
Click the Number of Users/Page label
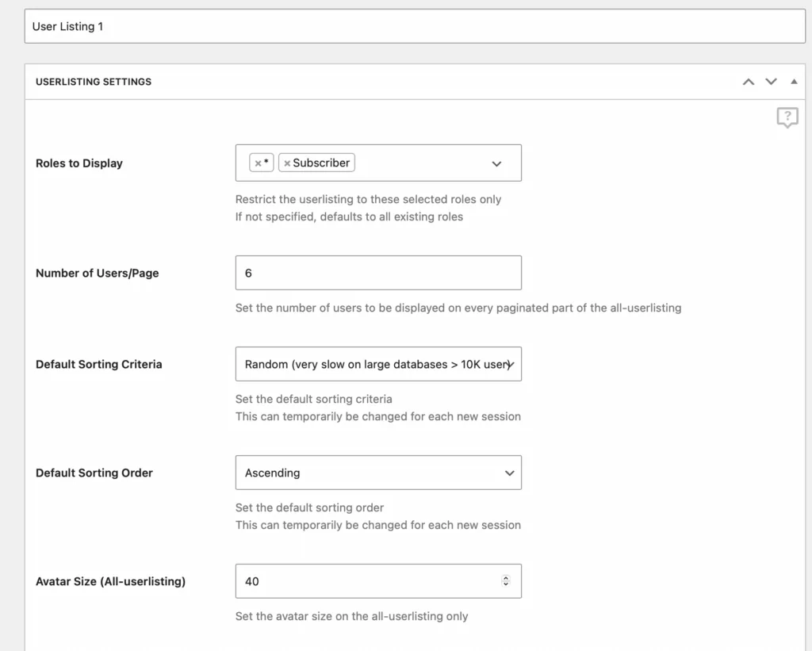point(98,273)
